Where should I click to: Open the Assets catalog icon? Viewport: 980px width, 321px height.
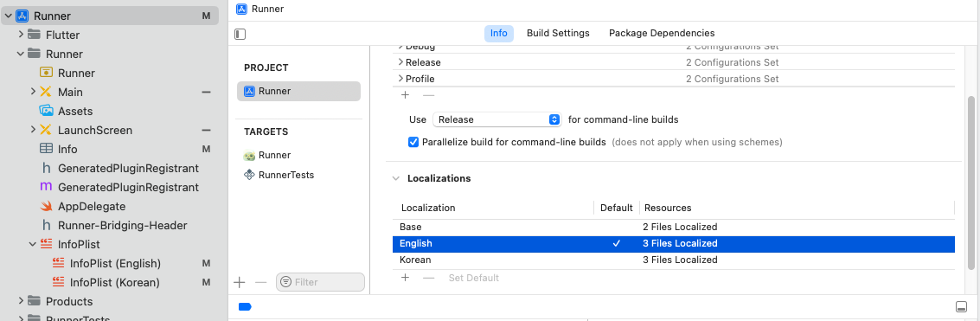pos(47,111)
